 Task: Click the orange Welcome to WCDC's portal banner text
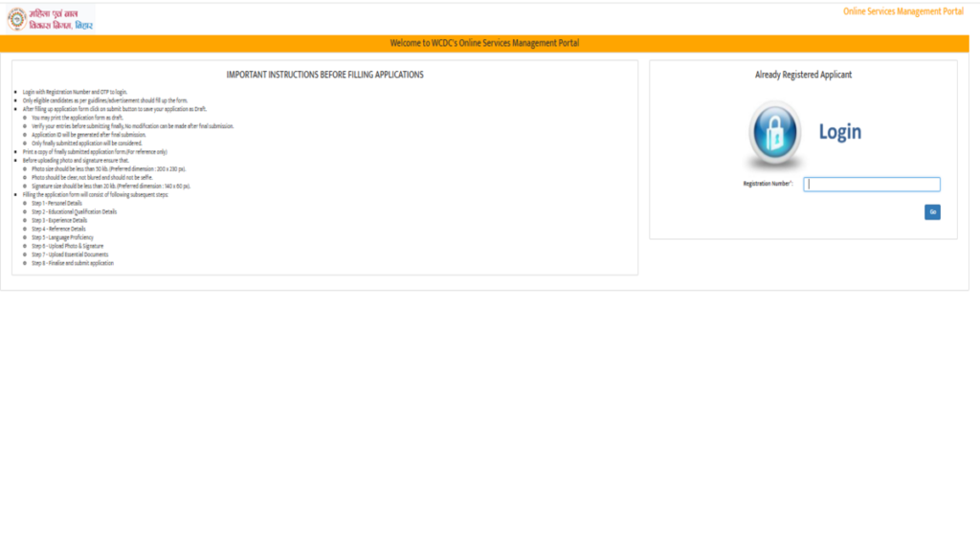(x=484, y=43)
